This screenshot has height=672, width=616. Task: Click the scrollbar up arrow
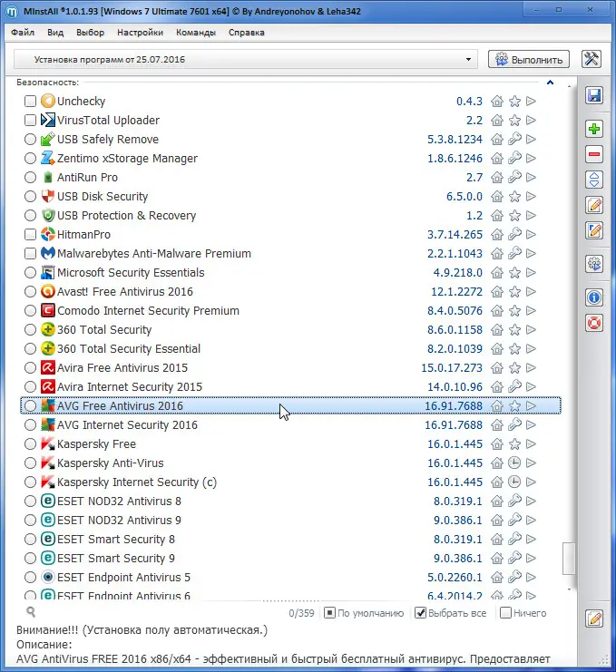pos(569,86)
